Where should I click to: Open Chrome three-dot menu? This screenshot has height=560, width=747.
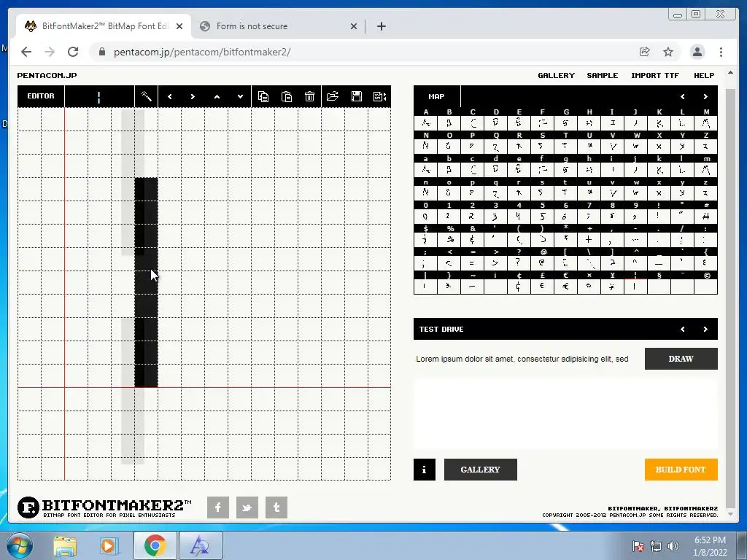(x=721, y=52)
